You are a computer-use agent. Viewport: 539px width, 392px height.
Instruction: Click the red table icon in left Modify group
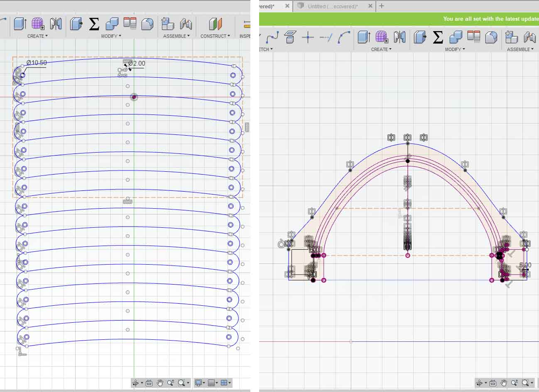130,23
